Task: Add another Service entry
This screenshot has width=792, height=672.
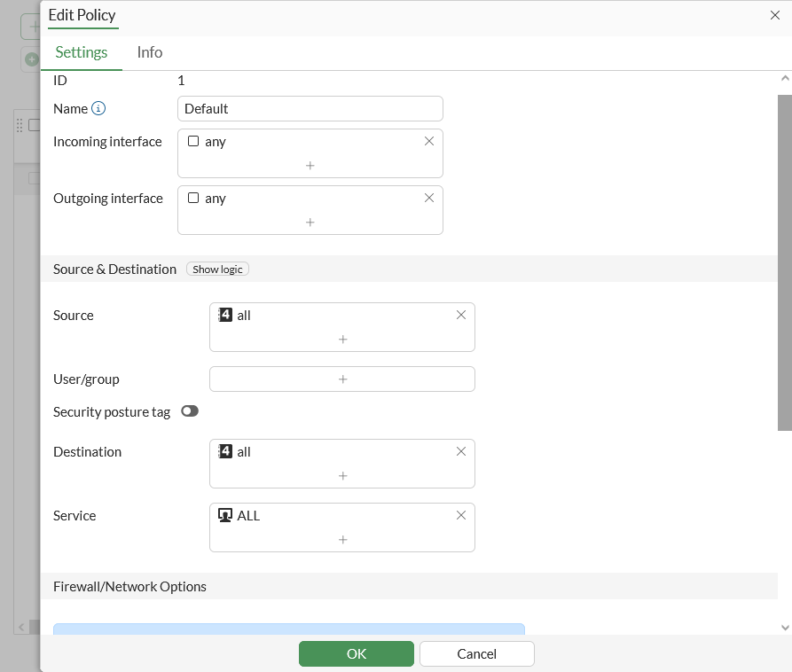Action: click(x=342, y=540)
